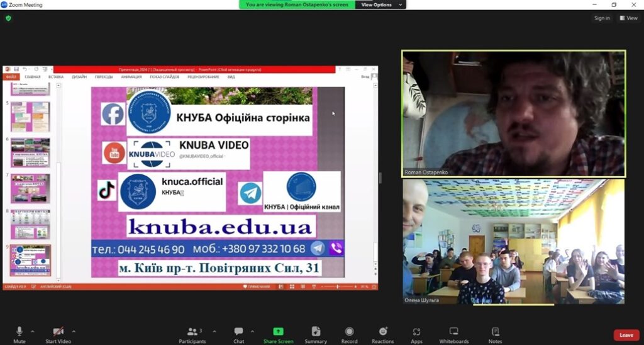Click the Facebook icon on the slide
This screenshot has height=345, width=644.
113,115
